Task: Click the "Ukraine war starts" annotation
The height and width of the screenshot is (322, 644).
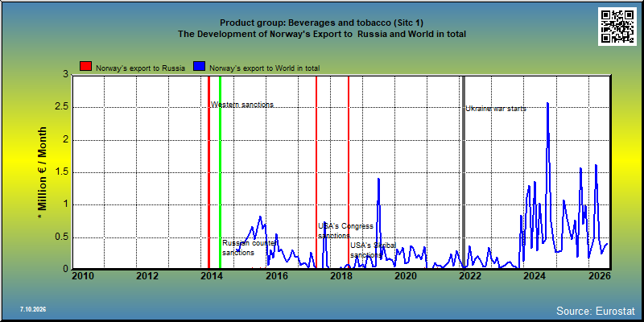Action: pyautogui.click(x=496, y=109)
